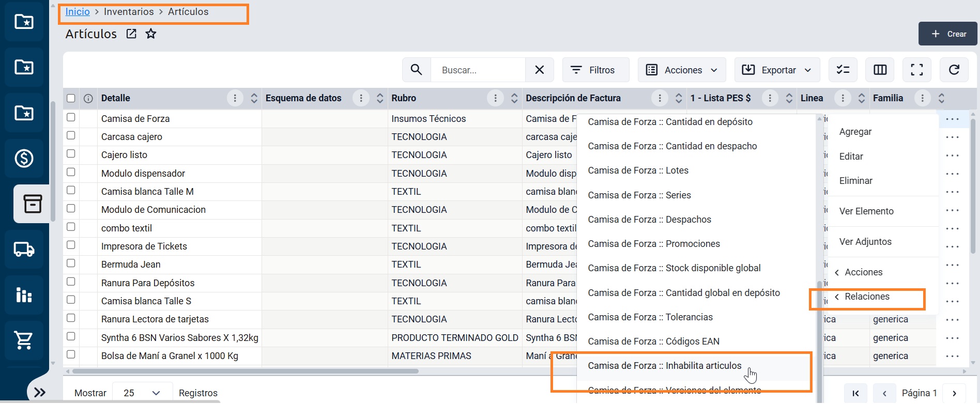Open the Acciones toolbar dropdown
Viewport: 980px width, 404px height.
(x=682, y=70)
